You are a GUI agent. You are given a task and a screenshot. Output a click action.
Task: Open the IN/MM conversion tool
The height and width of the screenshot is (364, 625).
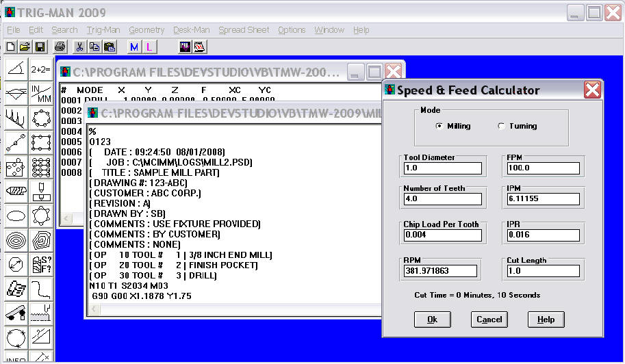point(40,94)
